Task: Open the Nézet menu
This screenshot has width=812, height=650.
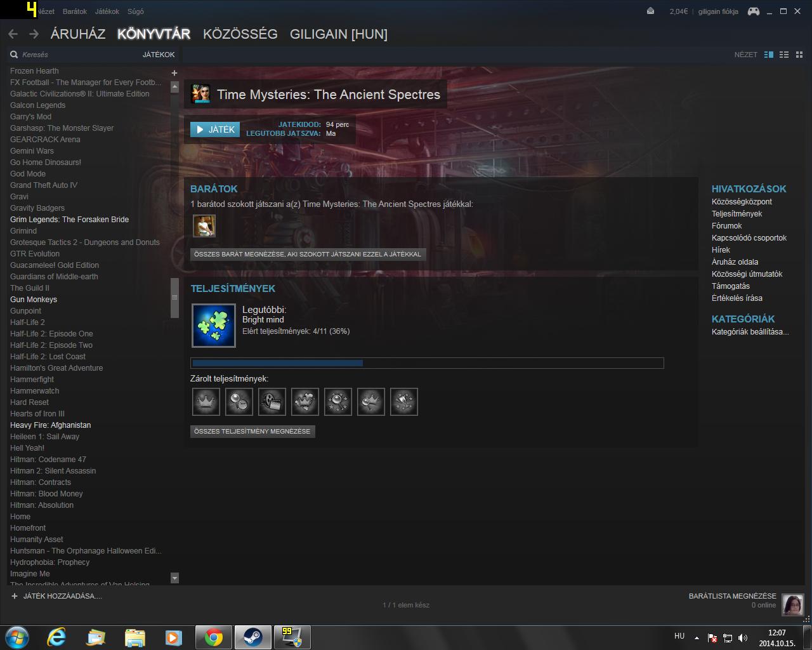Action: pyautogui.click(x=46, y=11)
